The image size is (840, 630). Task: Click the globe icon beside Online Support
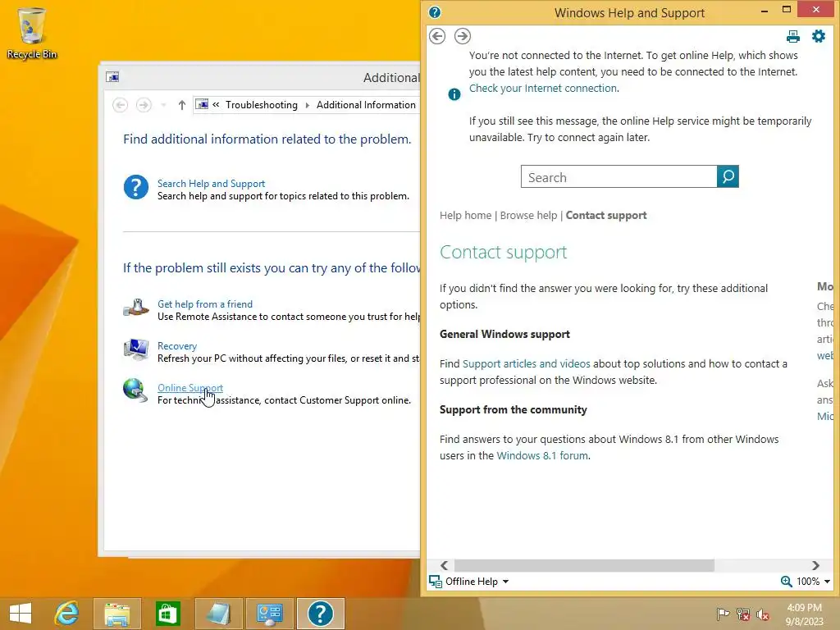coord(135,390)
